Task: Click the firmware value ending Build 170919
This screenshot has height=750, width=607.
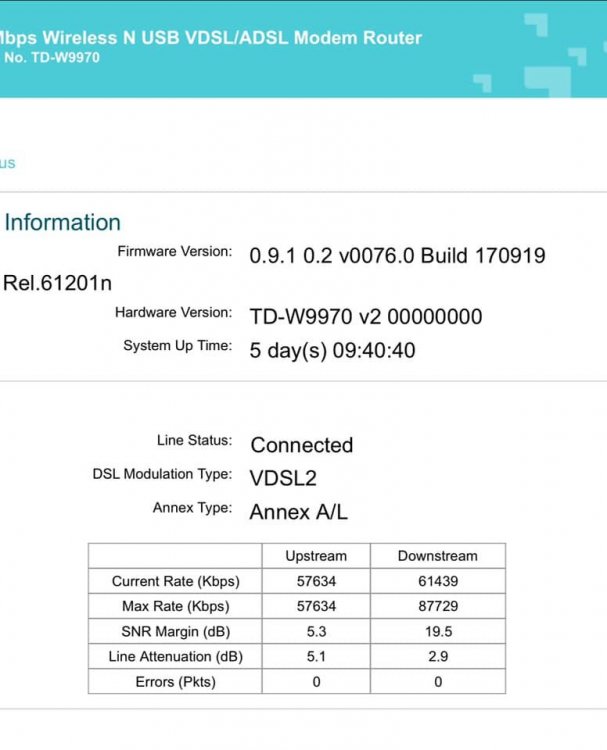Action: (397, 256)
